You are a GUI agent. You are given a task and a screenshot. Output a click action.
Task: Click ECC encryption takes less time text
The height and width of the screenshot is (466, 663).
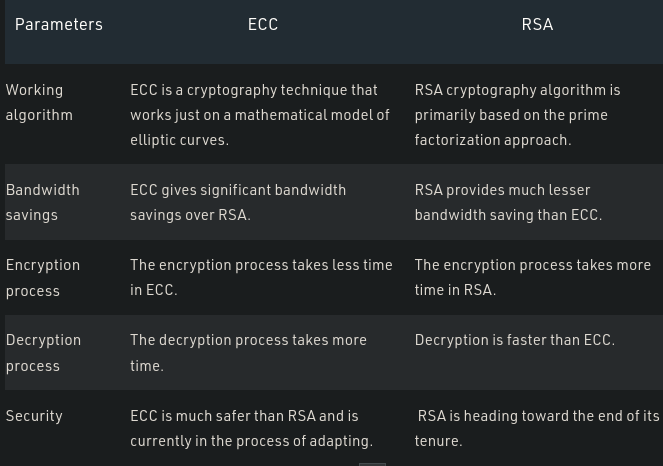click(x=261, y=277)
